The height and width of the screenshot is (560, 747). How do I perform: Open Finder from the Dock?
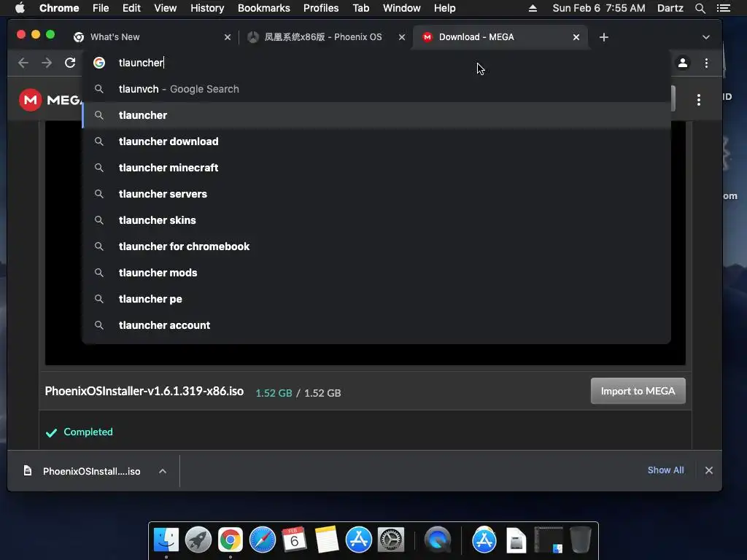tap(166, 540)
